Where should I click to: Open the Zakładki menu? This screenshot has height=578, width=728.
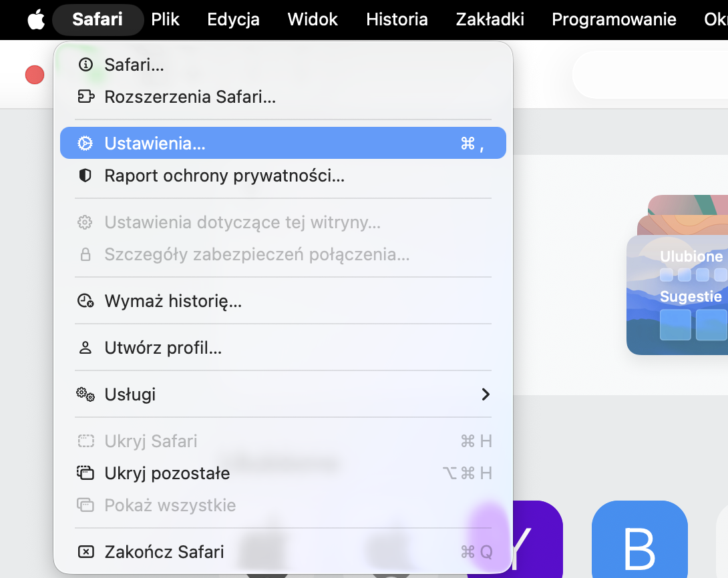click(490, 19)
